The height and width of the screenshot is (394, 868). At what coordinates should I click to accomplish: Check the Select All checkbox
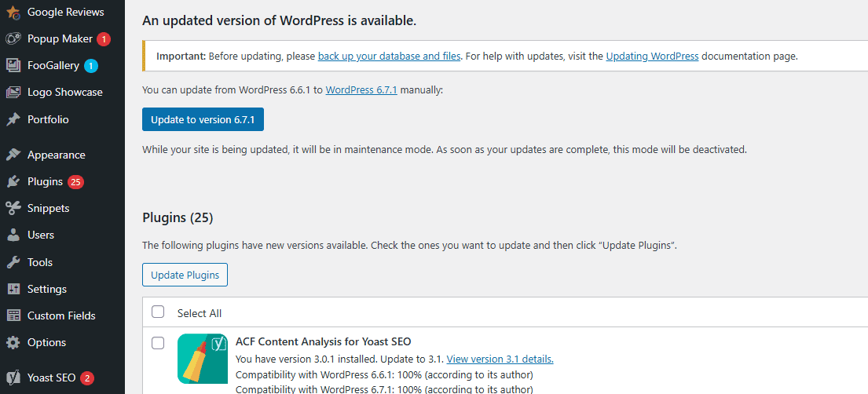pyautogui.click(x=158, y=312)
